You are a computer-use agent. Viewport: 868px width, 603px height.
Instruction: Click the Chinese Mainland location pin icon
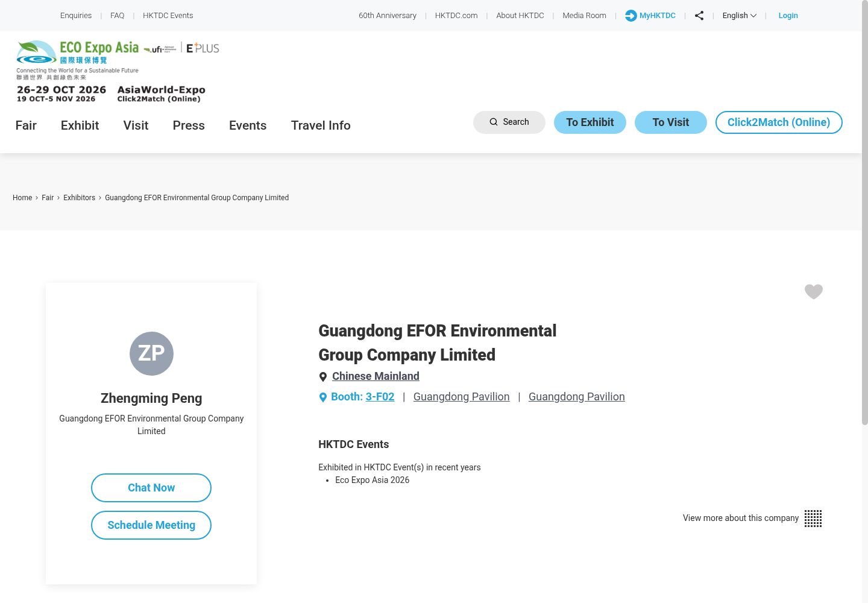click(322, 377)
